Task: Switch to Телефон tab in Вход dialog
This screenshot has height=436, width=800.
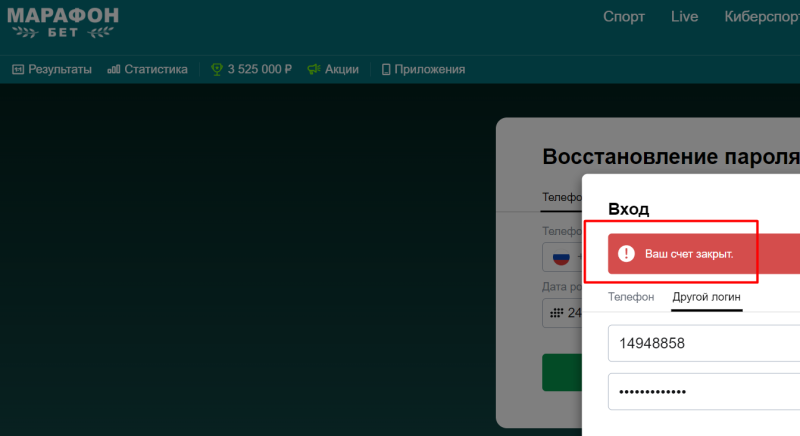Action: pyautogui.click(x=631, y=297)
